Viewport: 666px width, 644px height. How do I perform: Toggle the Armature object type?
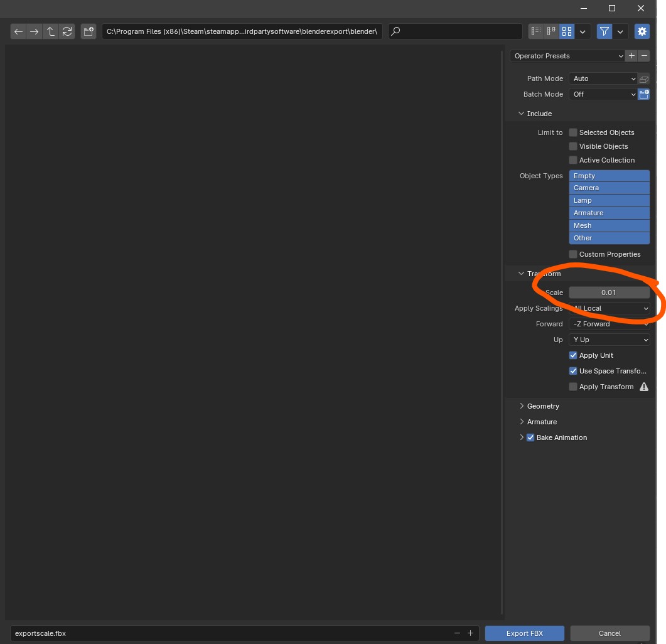[609, 213]
